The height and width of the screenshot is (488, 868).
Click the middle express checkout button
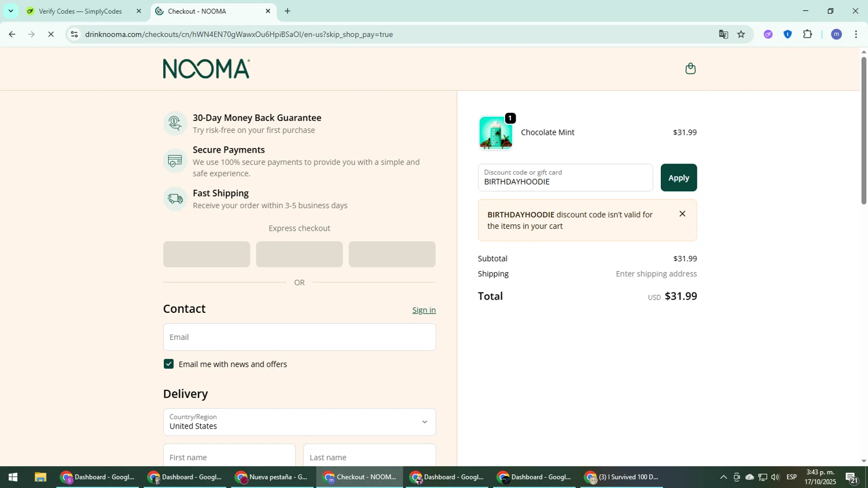pyautogui.click(x=299, y=254)
